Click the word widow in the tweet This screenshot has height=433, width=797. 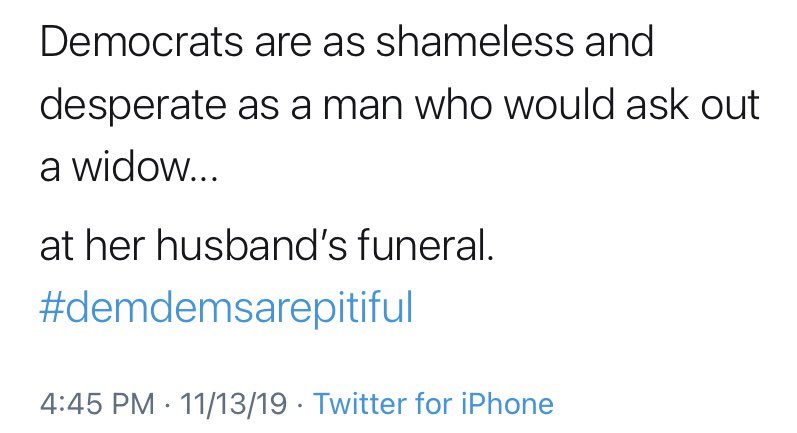[130, 167]
